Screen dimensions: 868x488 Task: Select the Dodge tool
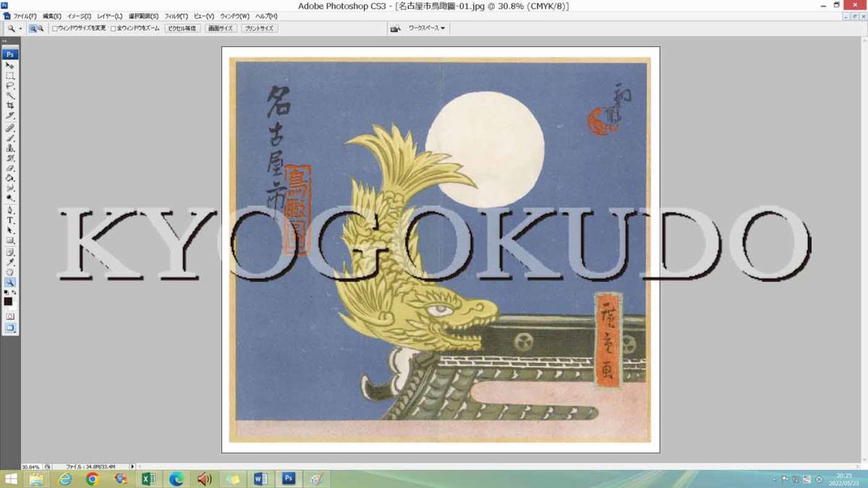click(10, 198)
